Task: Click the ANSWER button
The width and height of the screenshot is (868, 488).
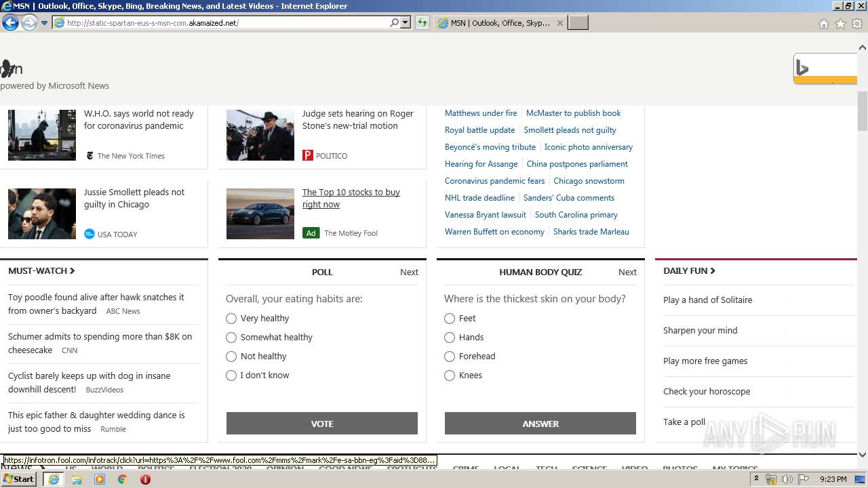Action: pyautogui.click(x=540, y=424)
